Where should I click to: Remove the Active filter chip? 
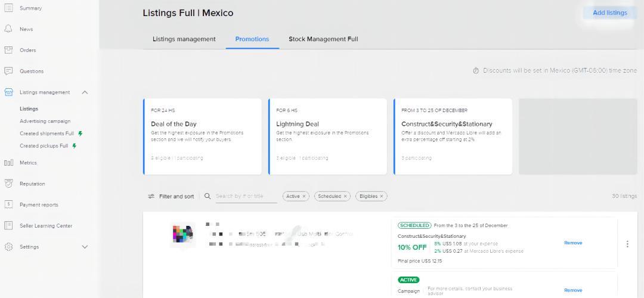tap(304, 196)
